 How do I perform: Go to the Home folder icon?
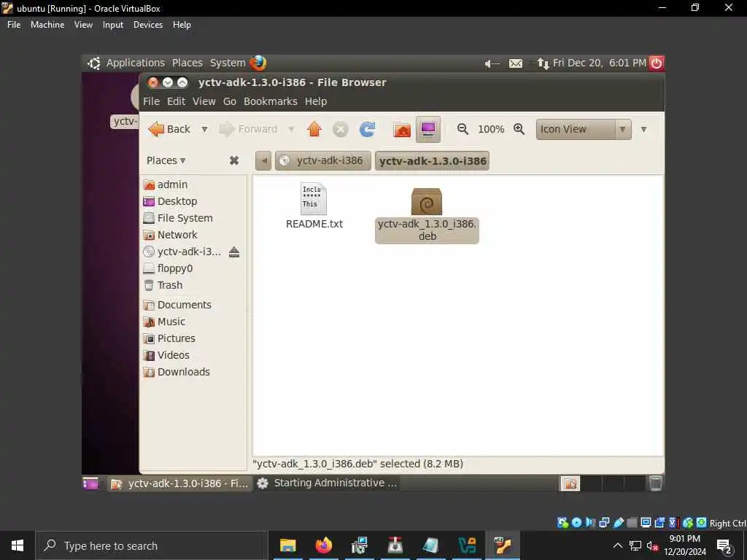(402, 129)
